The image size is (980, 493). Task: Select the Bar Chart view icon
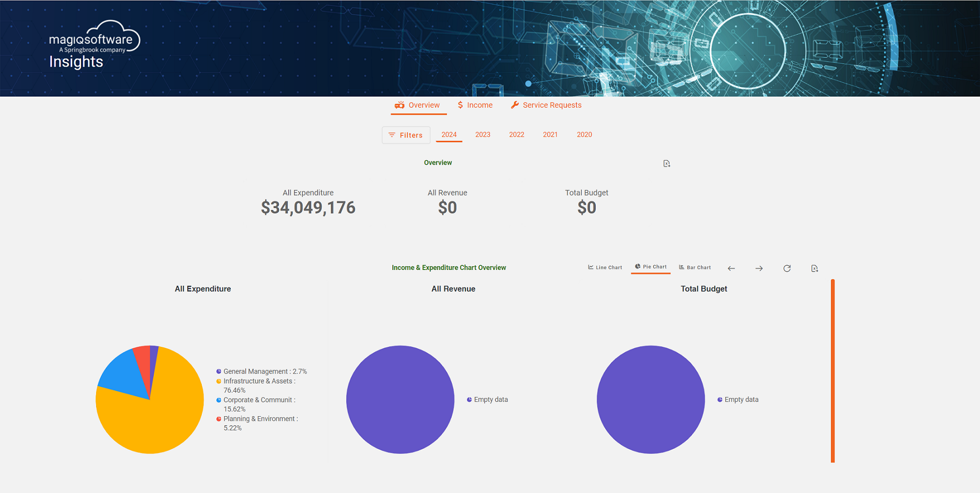click(x=694, y=267)
